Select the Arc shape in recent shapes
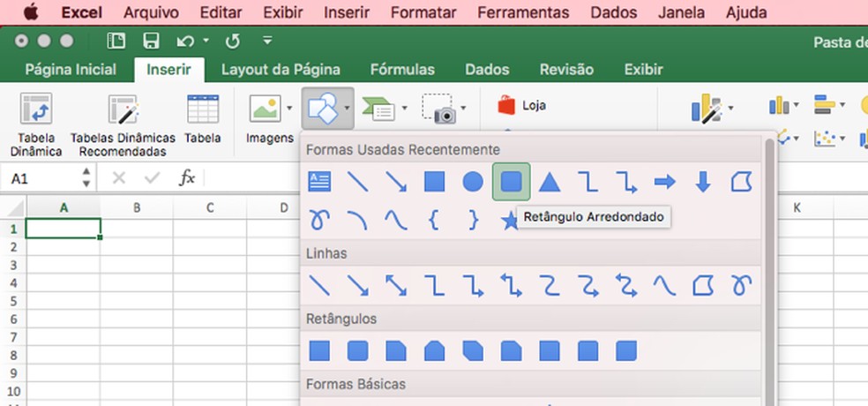This screenshot has width=868, height=406. pyautogui.click(x=357, y=221)
